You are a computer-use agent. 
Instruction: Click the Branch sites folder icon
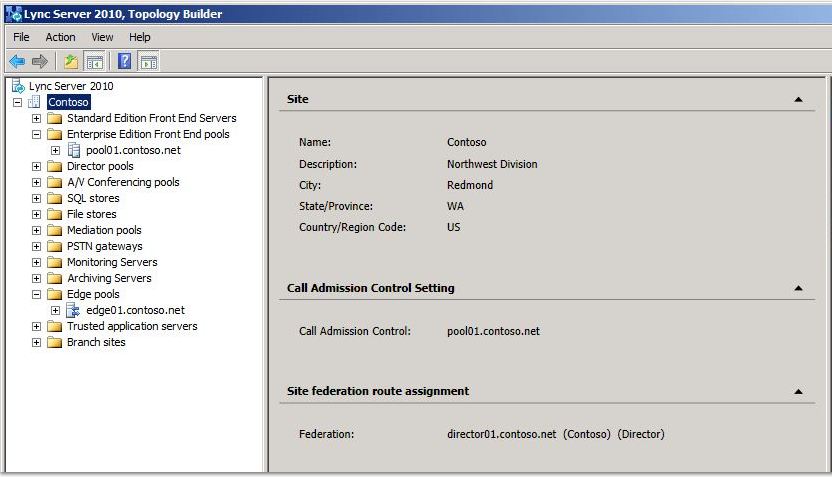pyautogui.click(x=55, y=342)
